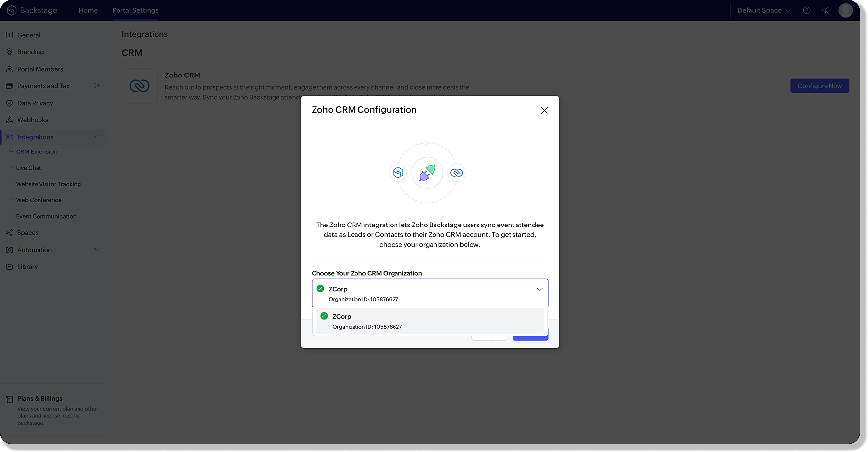Screen dimensions: 868x452
Task: Click the Zoho CRM link icon in the dialog illustration
Action: pos(457,173)
